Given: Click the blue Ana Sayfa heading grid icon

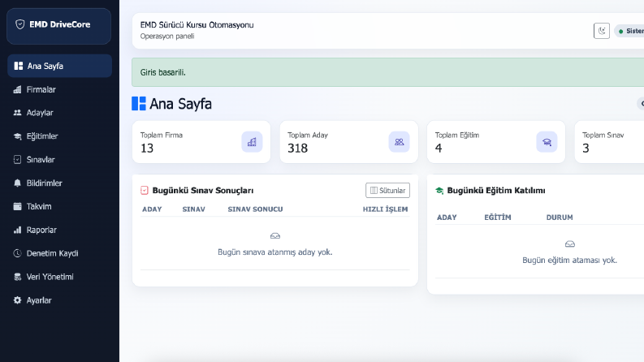Looking at the screenshot, I should coord(138,103).
